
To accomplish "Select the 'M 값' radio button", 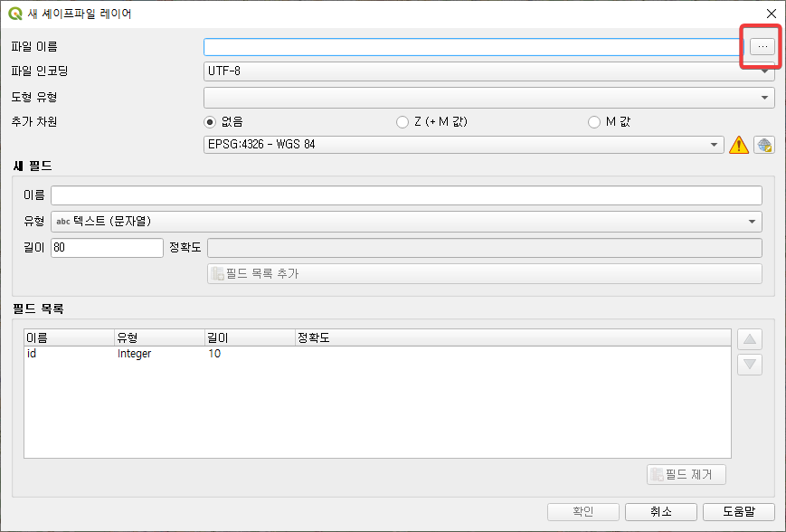I will tap(594, 122).
